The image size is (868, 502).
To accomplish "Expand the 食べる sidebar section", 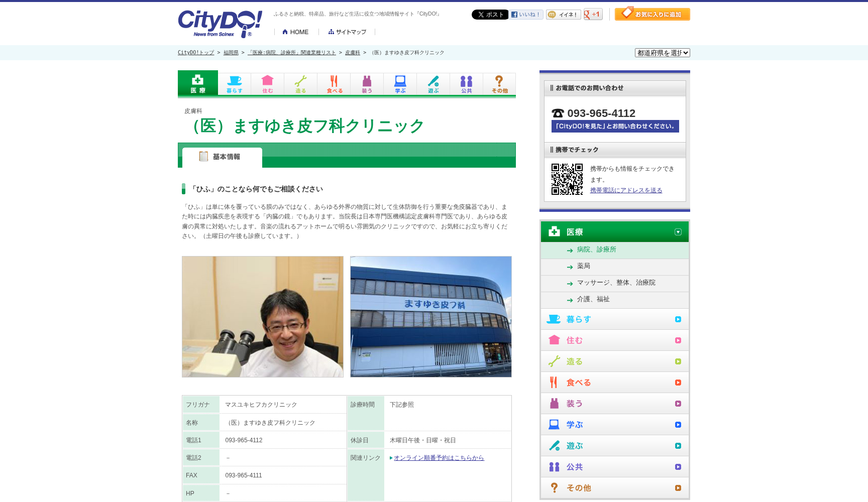I will 679,382.
